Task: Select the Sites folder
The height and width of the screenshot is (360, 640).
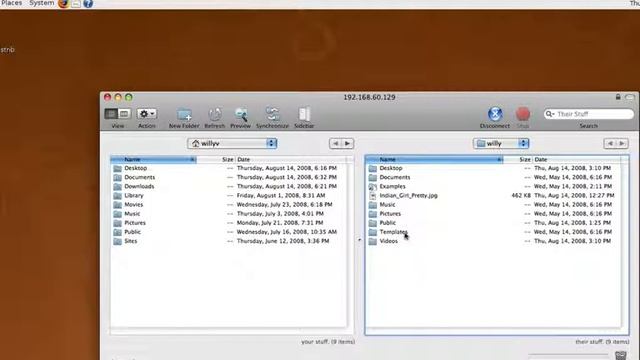Action: coord(131,241)
